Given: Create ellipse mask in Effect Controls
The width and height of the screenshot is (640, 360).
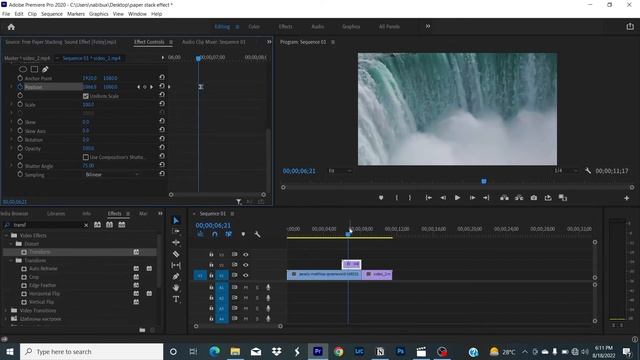Looking at the screenshot, I should click(23, 69).
